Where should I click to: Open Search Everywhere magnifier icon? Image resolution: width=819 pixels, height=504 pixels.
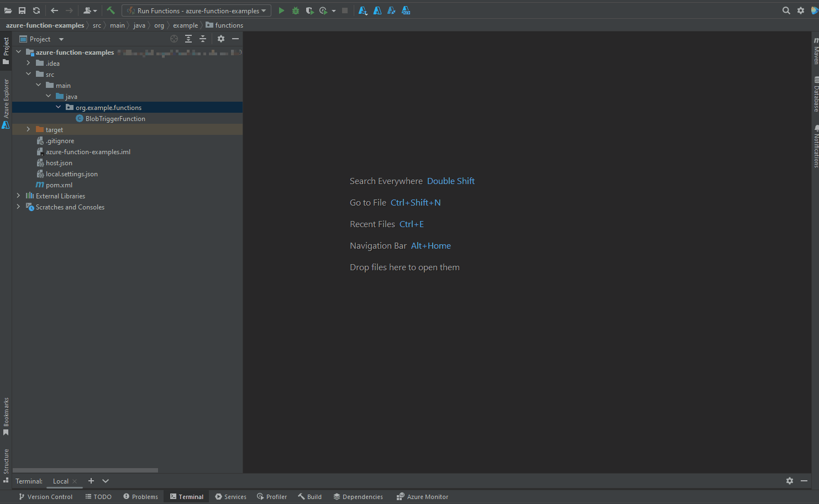(x=786, y=11)
